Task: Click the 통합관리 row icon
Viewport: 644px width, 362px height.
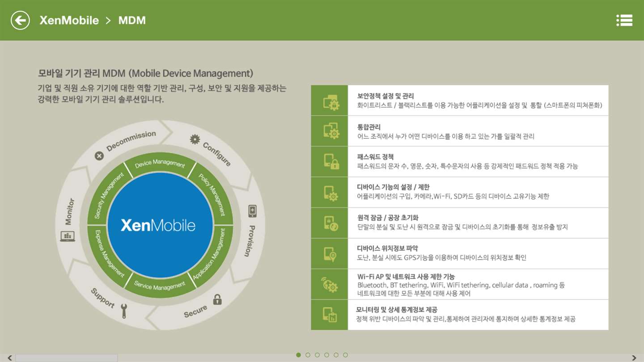Action: (331, 131)
